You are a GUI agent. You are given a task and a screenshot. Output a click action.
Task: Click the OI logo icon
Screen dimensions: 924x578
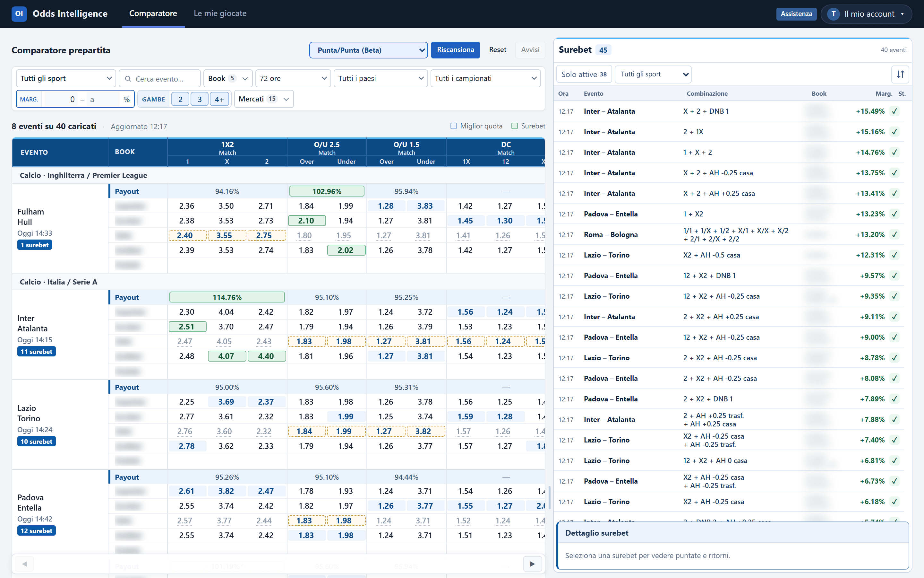point(19,14)
